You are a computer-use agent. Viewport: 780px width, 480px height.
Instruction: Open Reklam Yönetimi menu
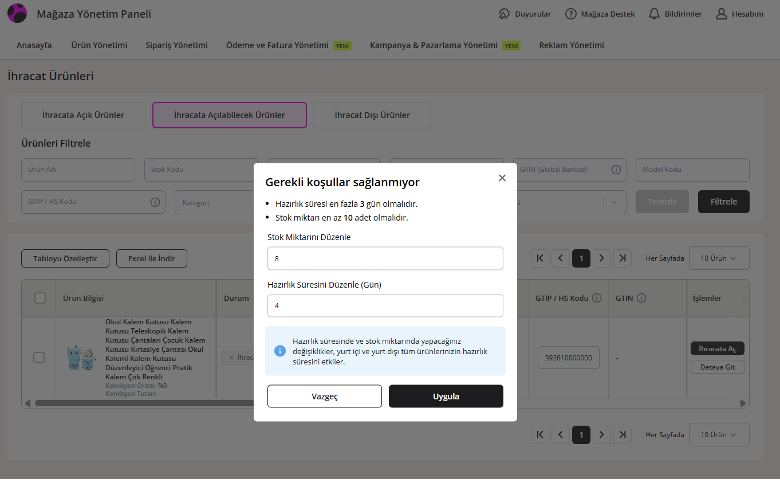(572, 45)
